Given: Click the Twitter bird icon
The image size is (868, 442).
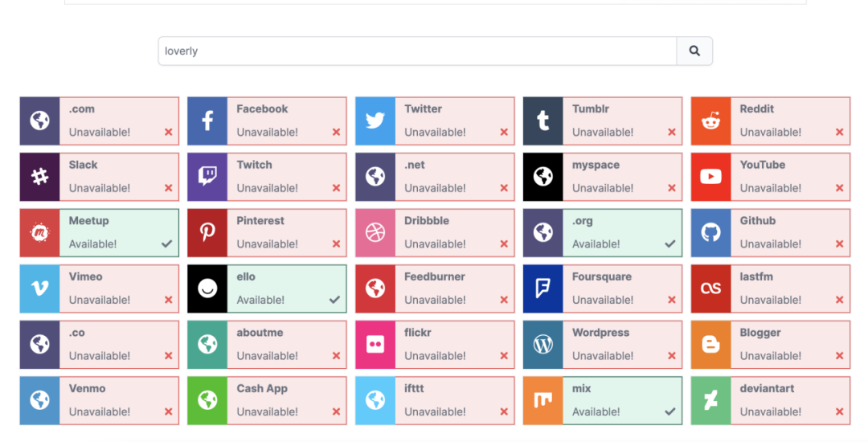Looking at the screenshot, I should pos(375,121).
